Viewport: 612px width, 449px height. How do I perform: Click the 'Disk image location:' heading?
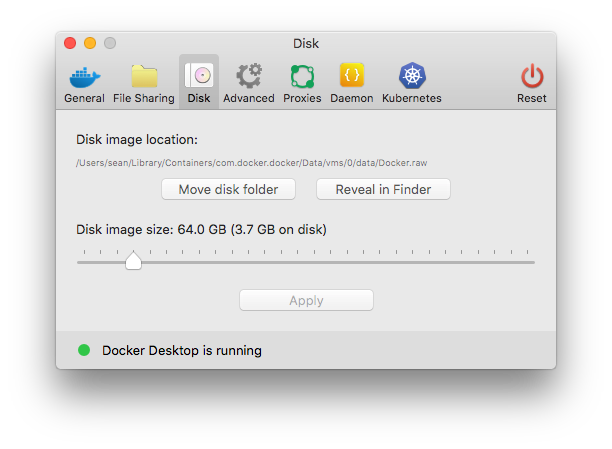pyautogui.click(x=137, y=140)
